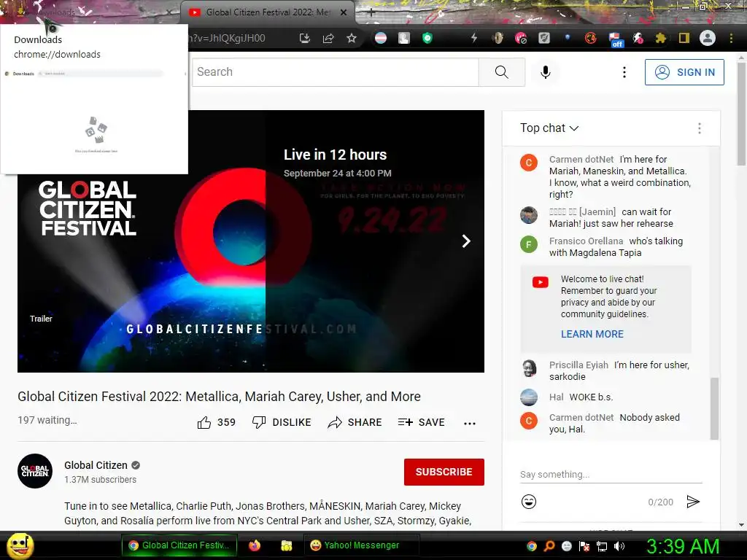The image size is (747, 560).
Task: Open the Extensions puzzle piece menu
Action: pos(660,38)
